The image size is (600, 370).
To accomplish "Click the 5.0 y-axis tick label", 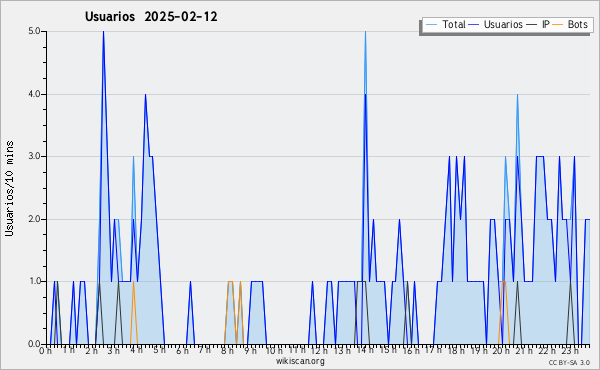I will point(34,31).
